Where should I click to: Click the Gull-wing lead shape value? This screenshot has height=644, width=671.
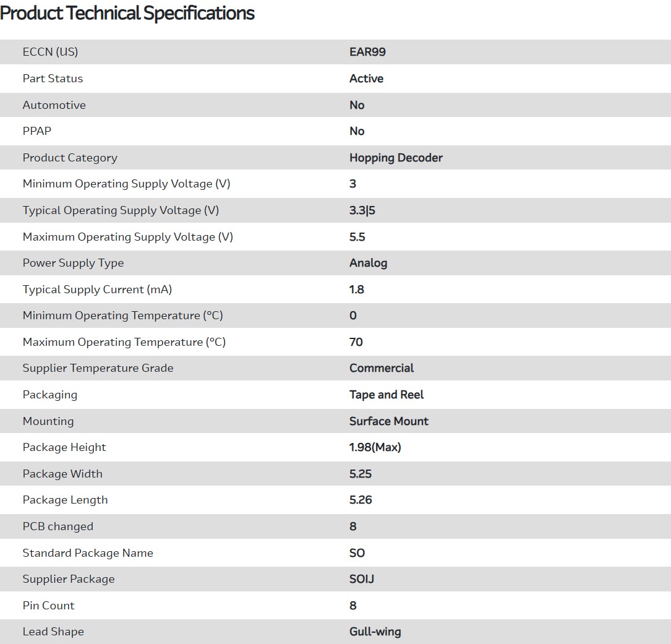[375, 632]
